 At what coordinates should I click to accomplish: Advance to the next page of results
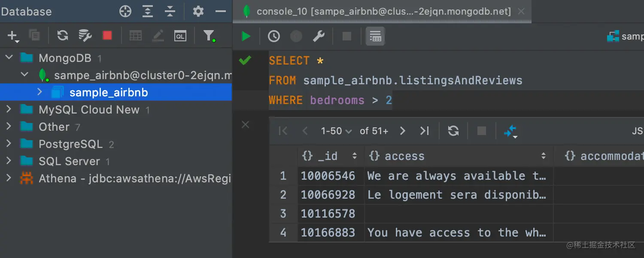pos(402,131)
